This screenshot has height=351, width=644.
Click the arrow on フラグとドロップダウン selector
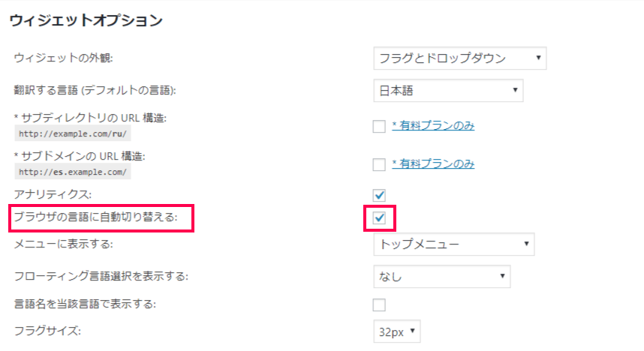[x=538, y=58]
